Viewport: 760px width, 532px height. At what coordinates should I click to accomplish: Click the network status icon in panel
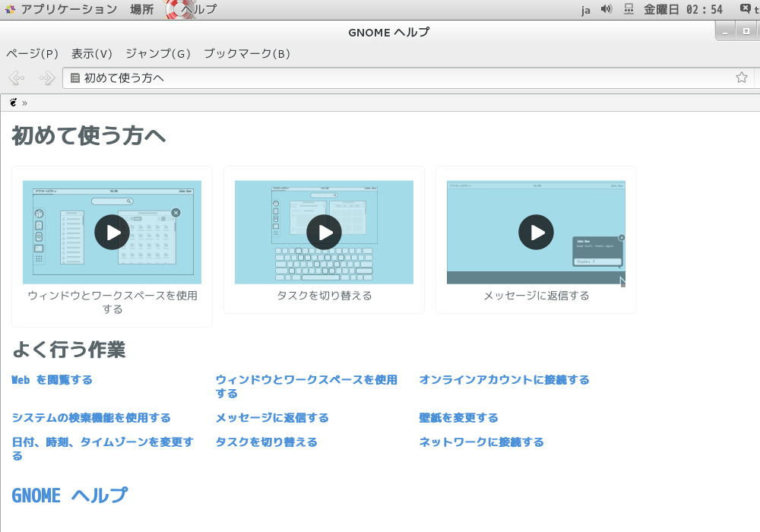pos(629,9)
